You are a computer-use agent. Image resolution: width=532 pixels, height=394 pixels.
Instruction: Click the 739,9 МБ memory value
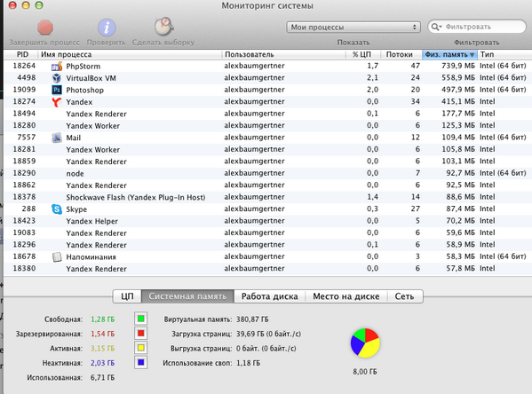[x=458, y=66]
